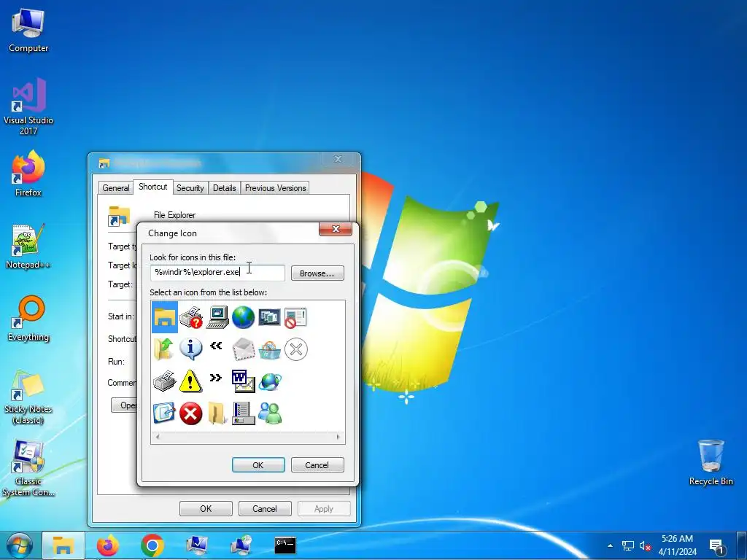Open Computer desktop icon
This screenshot has height=560, width=747.
click(28, 31)
